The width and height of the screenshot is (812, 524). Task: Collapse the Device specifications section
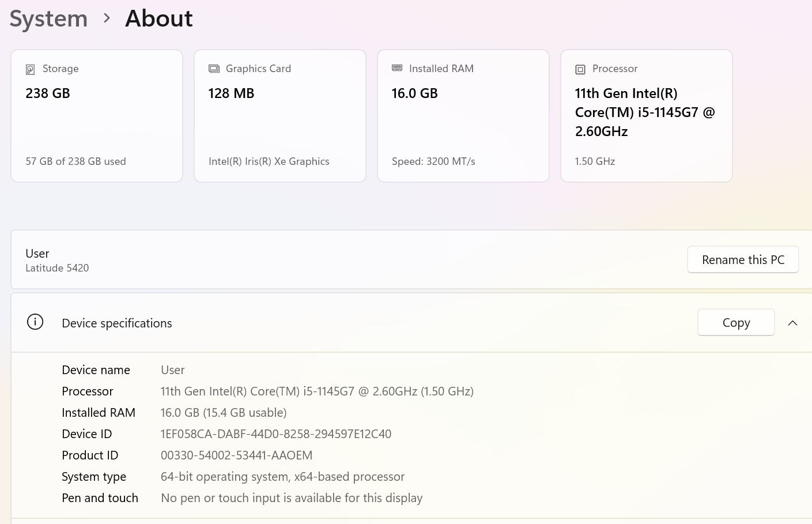pyautogui.click(x=792, y=323)
